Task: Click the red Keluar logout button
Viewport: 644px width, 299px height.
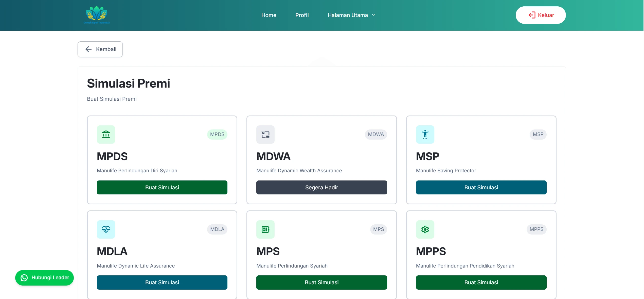Action: (x=541, y=15)
